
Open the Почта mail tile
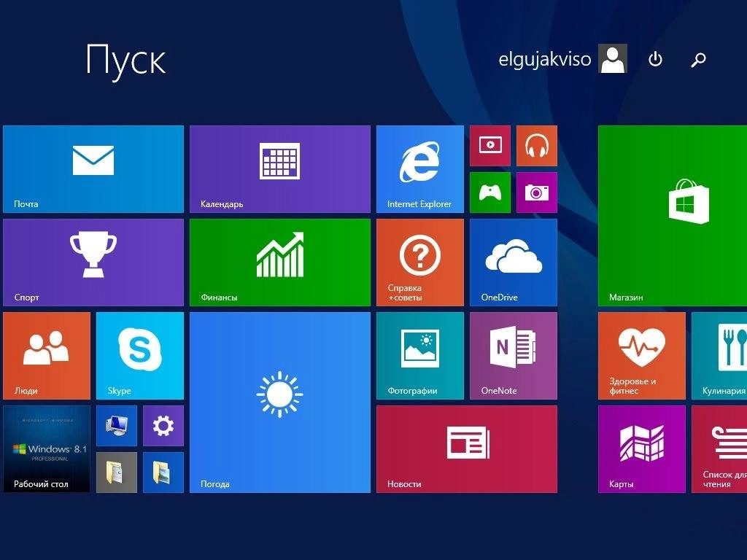pos(93,169)
